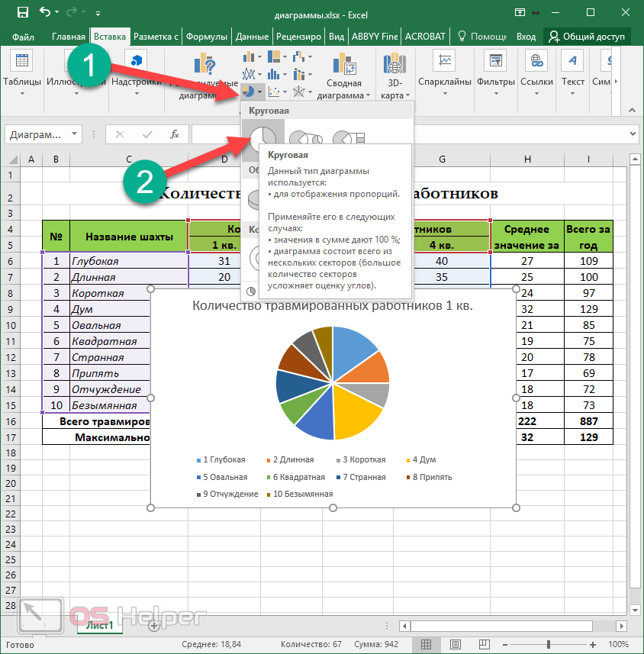644x654 pixels.
Task: Switch to Page Layout view
Action: (455, 645)
